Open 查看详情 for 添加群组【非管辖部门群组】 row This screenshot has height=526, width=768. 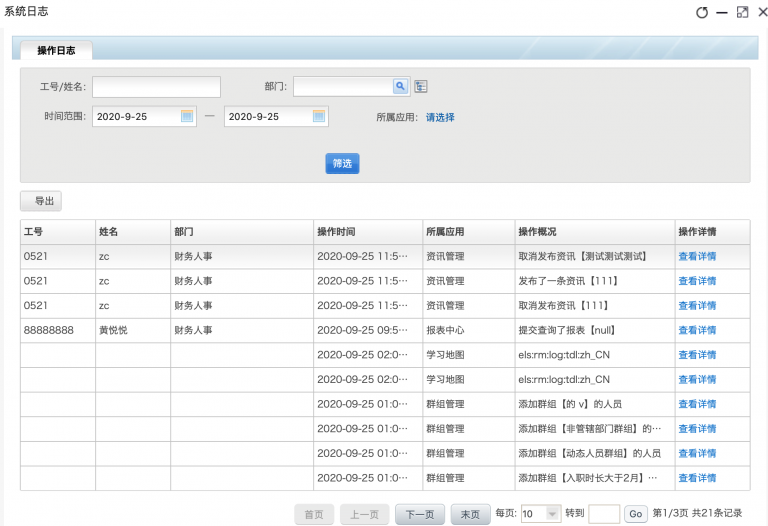click(x=697, y=429)
